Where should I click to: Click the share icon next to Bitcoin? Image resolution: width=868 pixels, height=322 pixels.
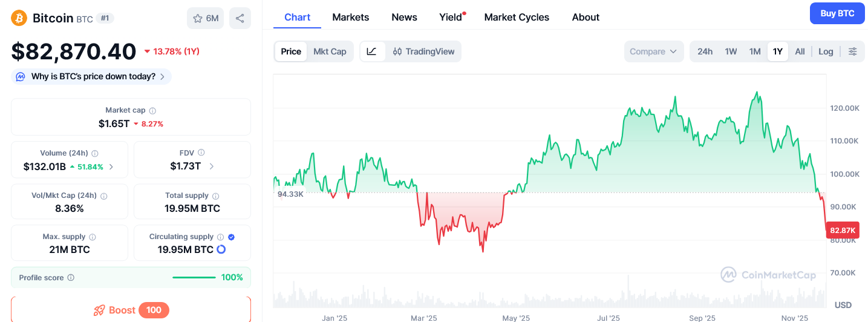click(x=240, y=18)
